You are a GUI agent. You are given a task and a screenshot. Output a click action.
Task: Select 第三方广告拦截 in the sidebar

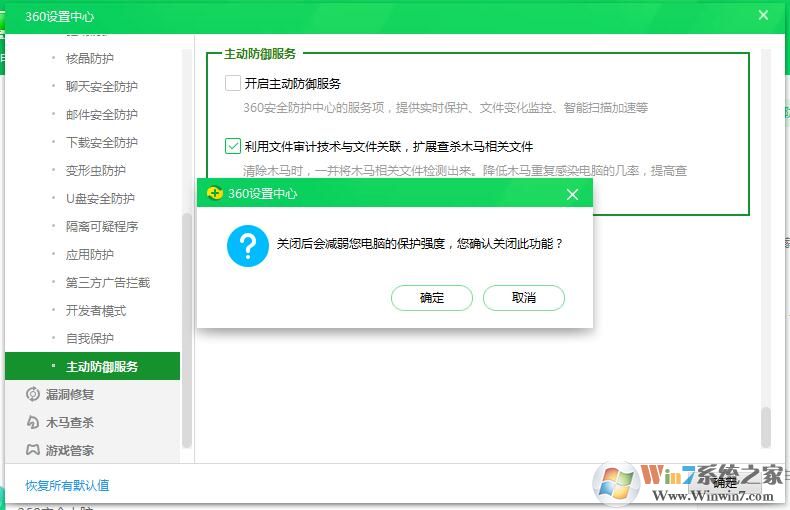(x=108, y=282)
